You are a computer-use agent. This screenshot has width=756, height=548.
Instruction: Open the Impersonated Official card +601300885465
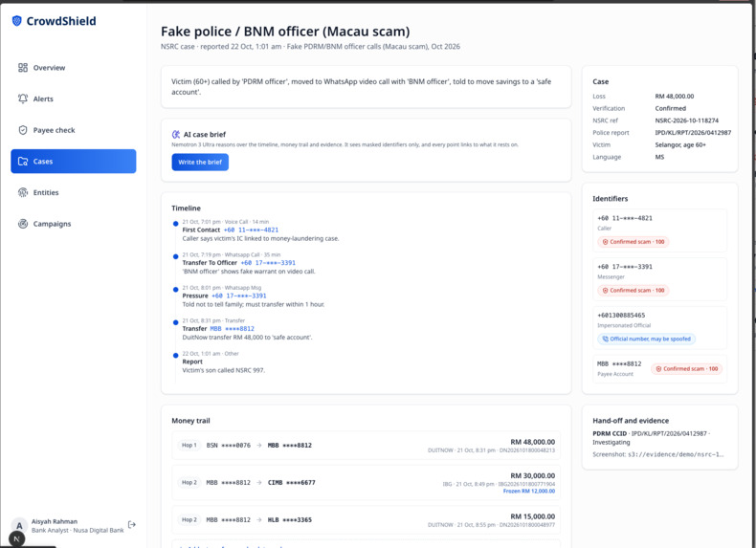coord(659,328)
